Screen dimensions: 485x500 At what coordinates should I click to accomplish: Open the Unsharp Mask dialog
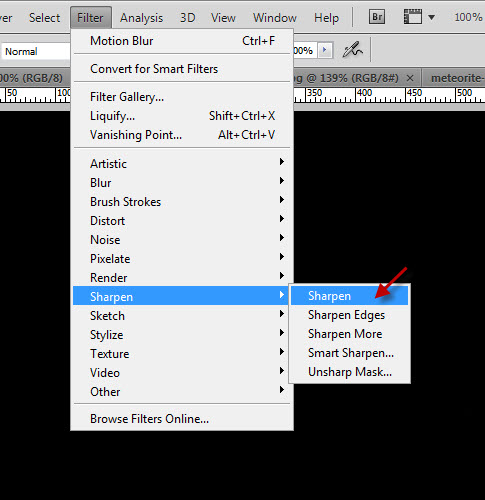coord(349,372)
